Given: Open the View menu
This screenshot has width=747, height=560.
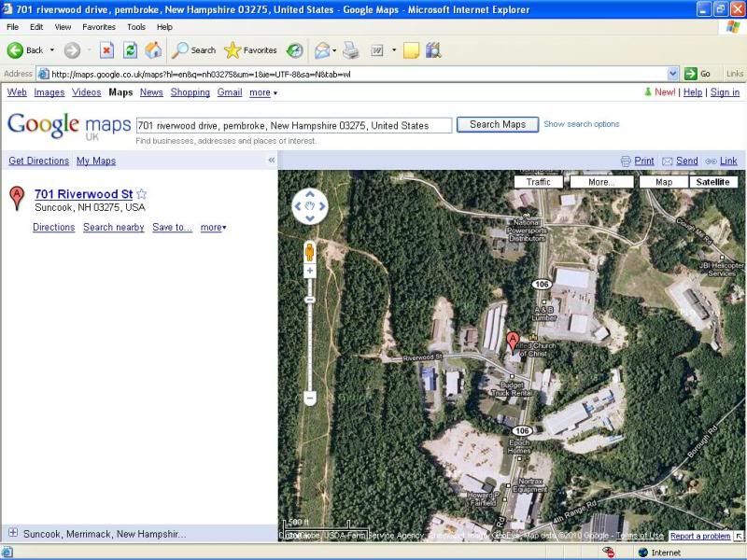Looking at the screenshot, I should (x=63, y=27).
